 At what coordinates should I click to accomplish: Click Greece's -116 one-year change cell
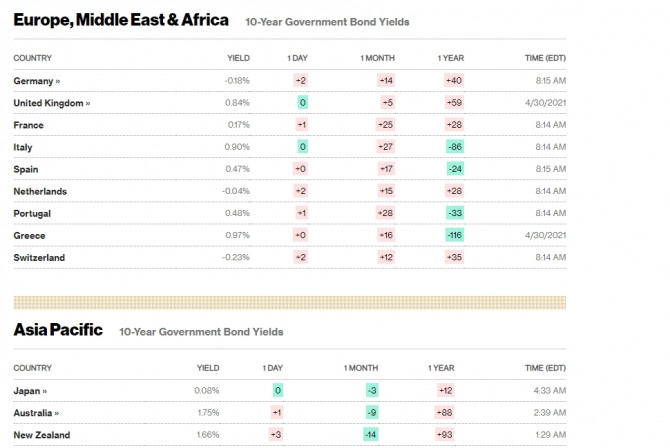454,235
